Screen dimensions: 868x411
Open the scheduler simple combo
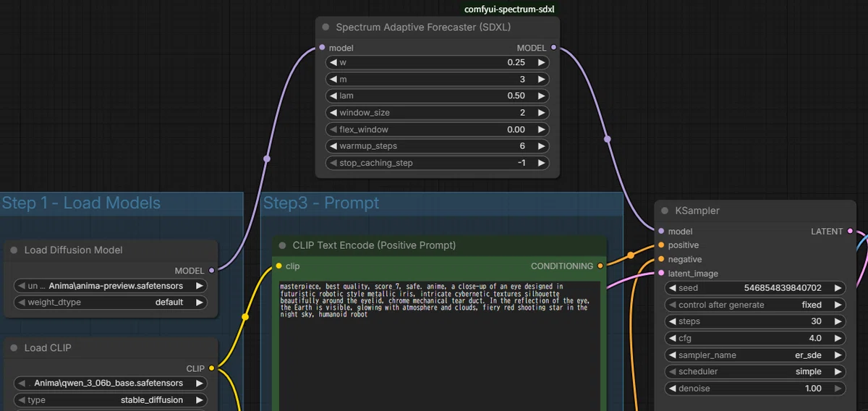click(754, 372)
